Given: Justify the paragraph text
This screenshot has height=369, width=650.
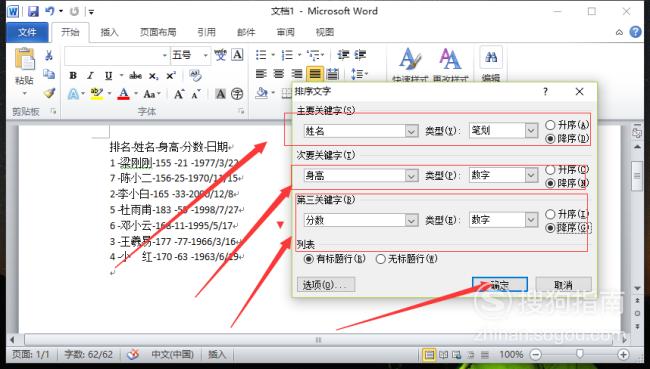Looking at the screenshot, I should pyautogui.click(x=315, y=74).
